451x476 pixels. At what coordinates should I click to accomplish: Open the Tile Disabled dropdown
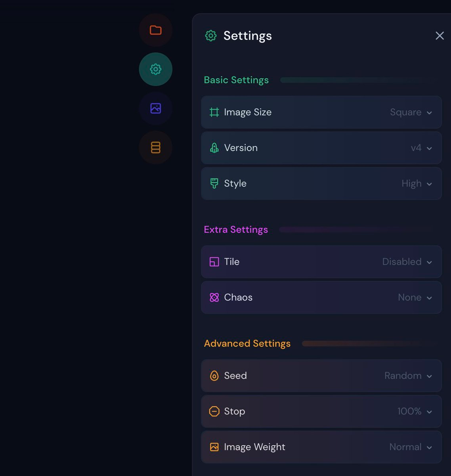407,262
